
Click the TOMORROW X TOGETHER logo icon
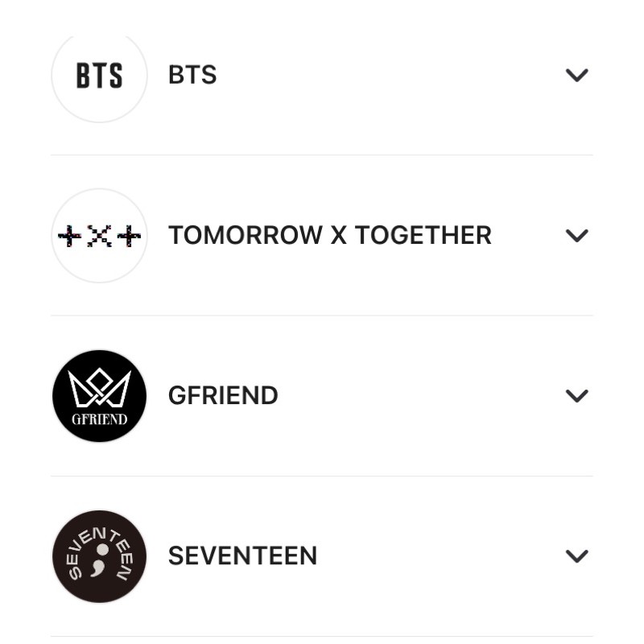(x=99, y=235)
